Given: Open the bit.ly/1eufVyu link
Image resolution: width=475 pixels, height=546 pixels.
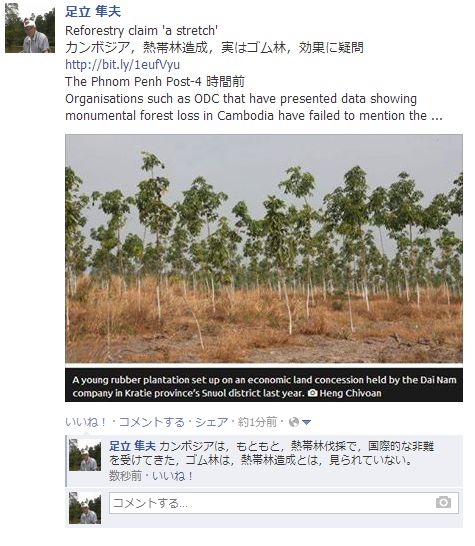Looking at the screenshot, I should click(122, 64).
